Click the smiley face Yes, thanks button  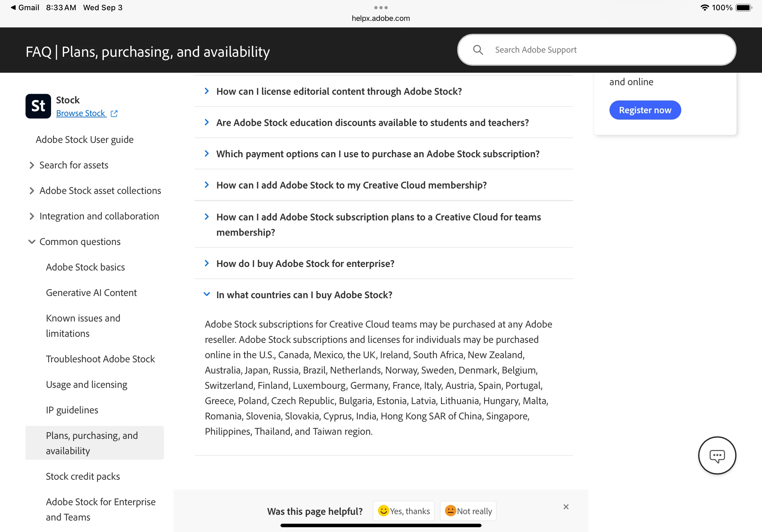(404, 511)
